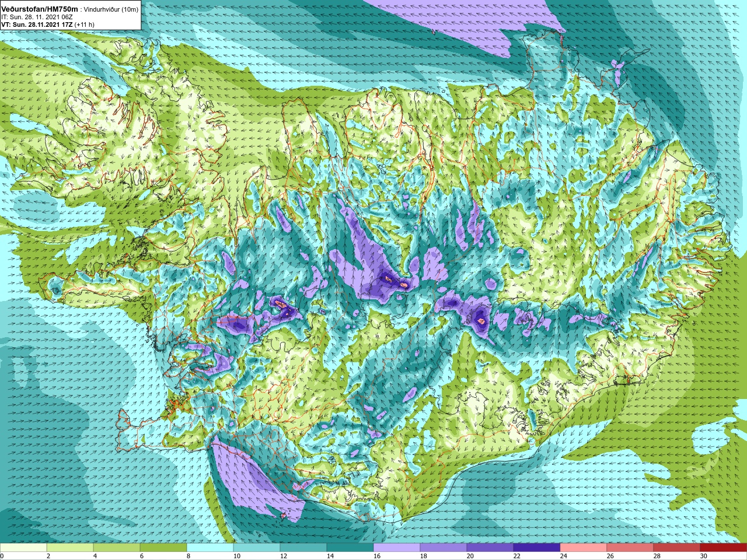Select the 20–22 purple legend swatch

490,548
